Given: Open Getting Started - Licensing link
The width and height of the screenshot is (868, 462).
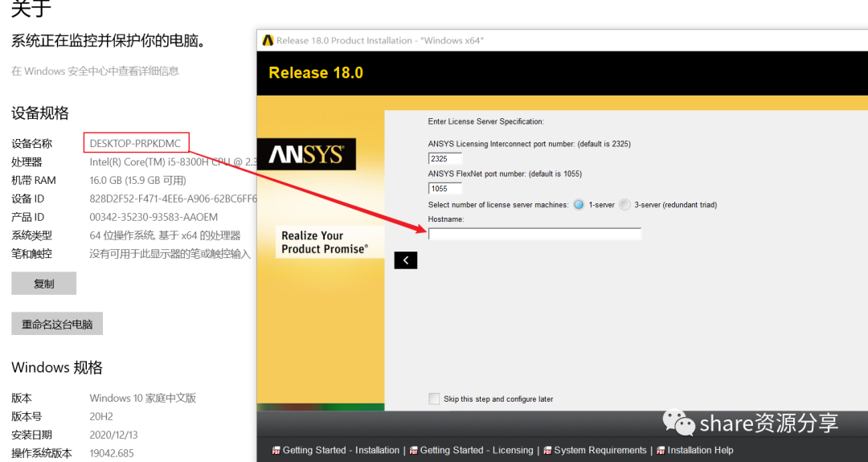Looking at the screenshot, I should (x=477, y=451).
